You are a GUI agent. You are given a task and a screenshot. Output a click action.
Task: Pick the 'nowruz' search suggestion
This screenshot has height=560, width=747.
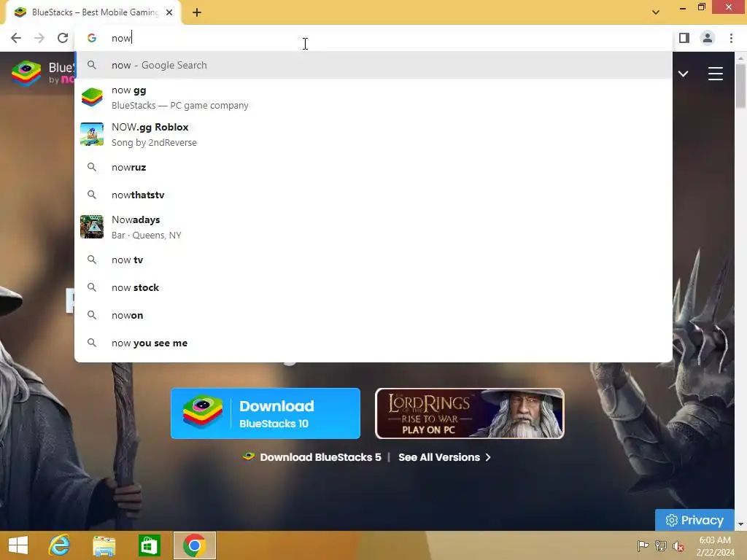point(373,167)
